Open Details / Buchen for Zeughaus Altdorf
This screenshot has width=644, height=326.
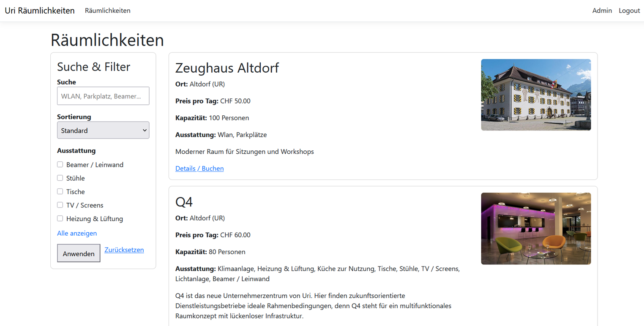(199, 168)
